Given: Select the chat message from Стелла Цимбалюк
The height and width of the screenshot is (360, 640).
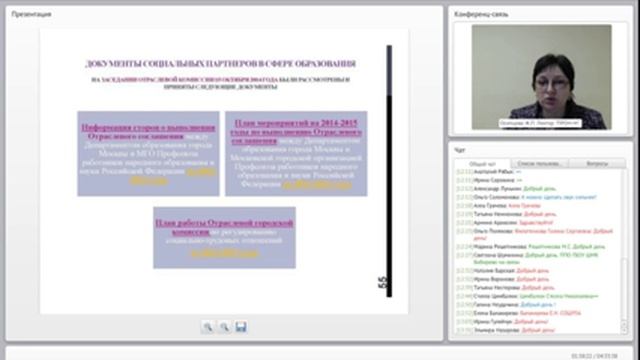Looking at the screenshot, I should pos(527,296).
